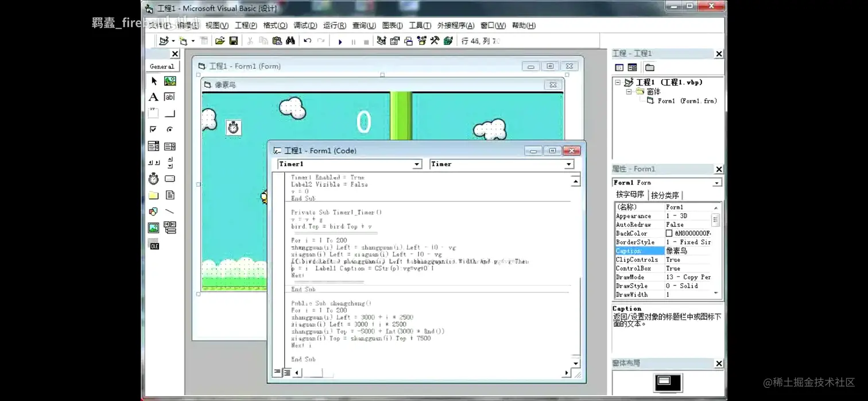This screenshot has width=868, height=401.
Task: Select the OLE control tool
Action: 154,244
